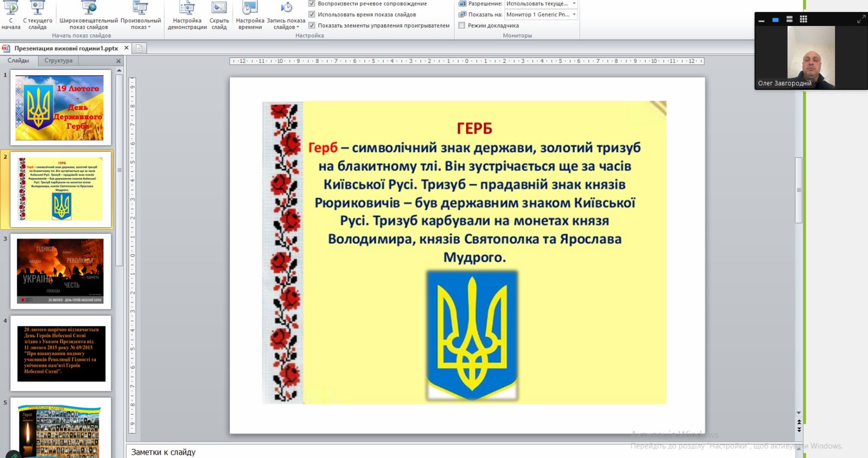Viewport: 868px width, 458px height.
Task: Expand the floating video panel to full size
Action: coord(861,20)
